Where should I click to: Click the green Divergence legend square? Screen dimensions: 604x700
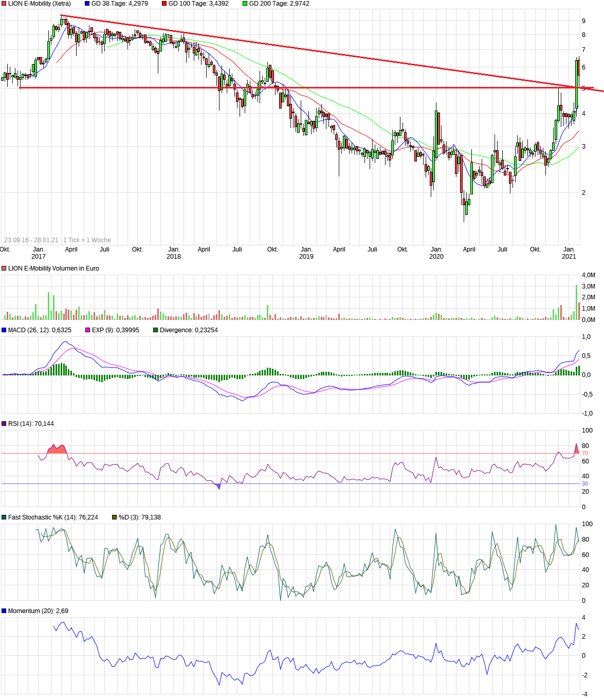click(156, 330)
